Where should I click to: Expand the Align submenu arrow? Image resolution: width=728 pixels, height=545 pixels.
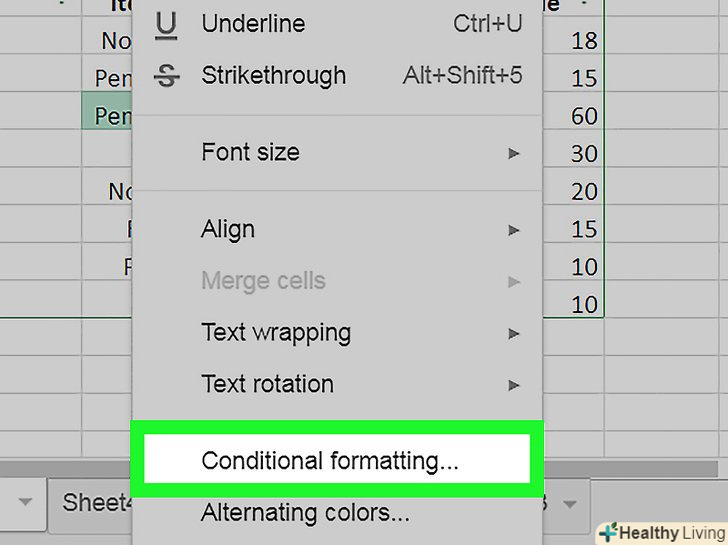coord(514,230)
